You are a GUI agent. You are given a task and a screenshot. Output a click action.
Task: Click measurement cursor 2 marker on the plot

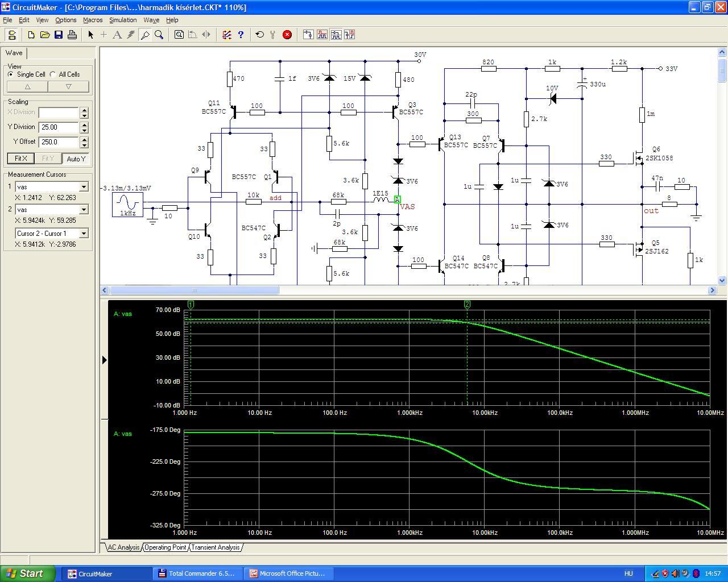coord(468,305)
